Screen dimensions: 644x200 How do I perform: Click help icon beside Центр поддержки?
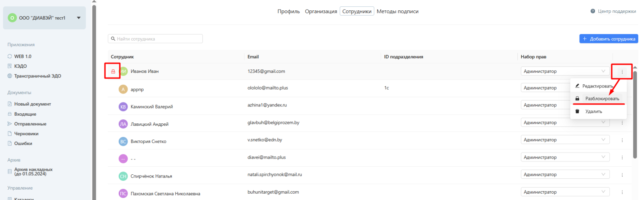592,11
